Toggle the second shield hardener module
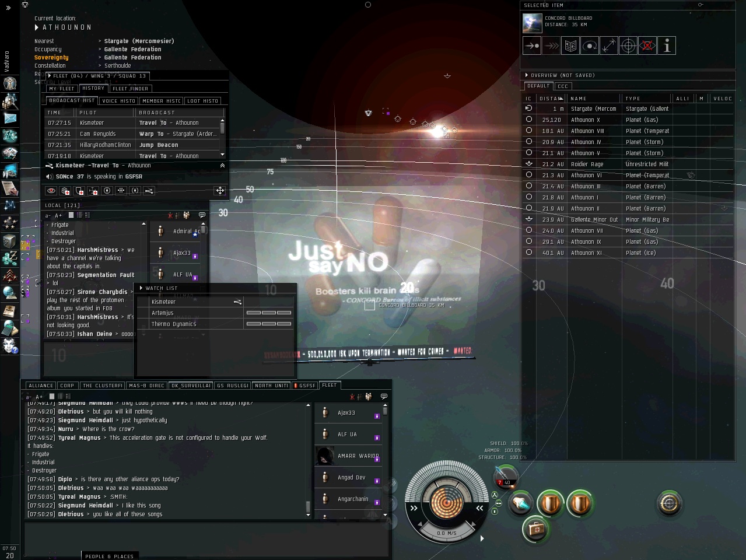This screenshot has height=560, width=746. tap(579, 503)
